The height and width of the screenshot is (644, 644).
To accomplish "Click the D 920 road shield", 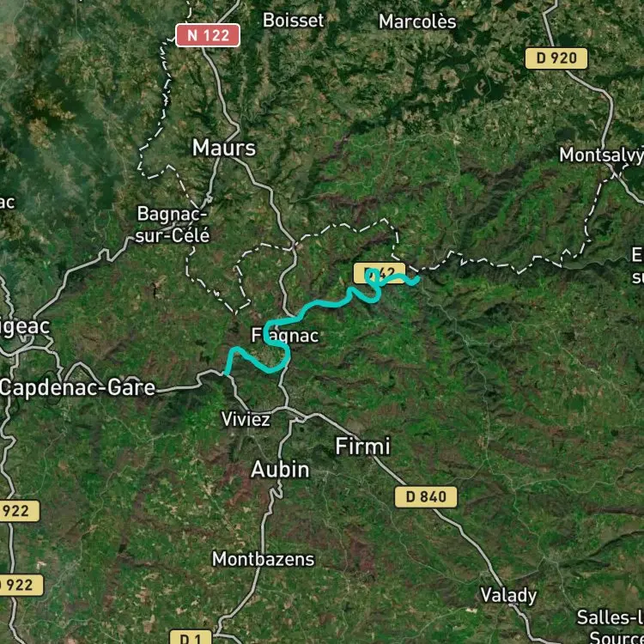I will point(556,58).
